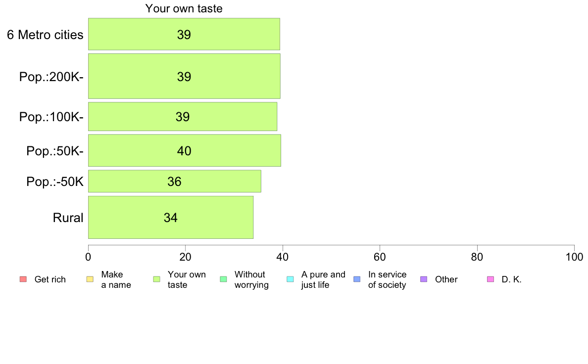Click the In service of society legend text

click(x=387, y=279)
